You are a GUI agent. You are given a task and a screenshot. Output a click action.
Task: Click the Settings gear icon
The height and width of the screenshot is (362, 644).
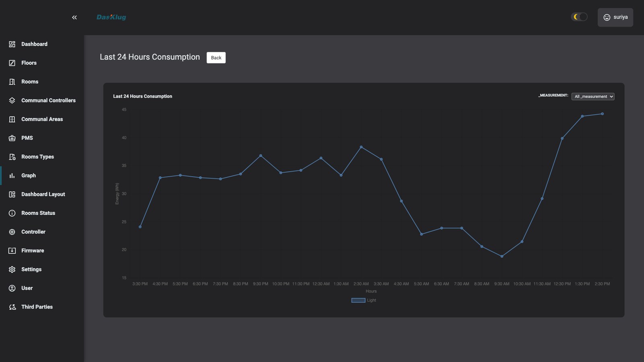point(12,269)
